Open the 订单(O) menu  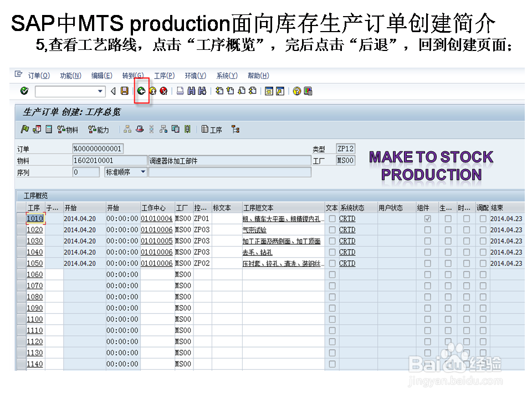tap(39, 75)
